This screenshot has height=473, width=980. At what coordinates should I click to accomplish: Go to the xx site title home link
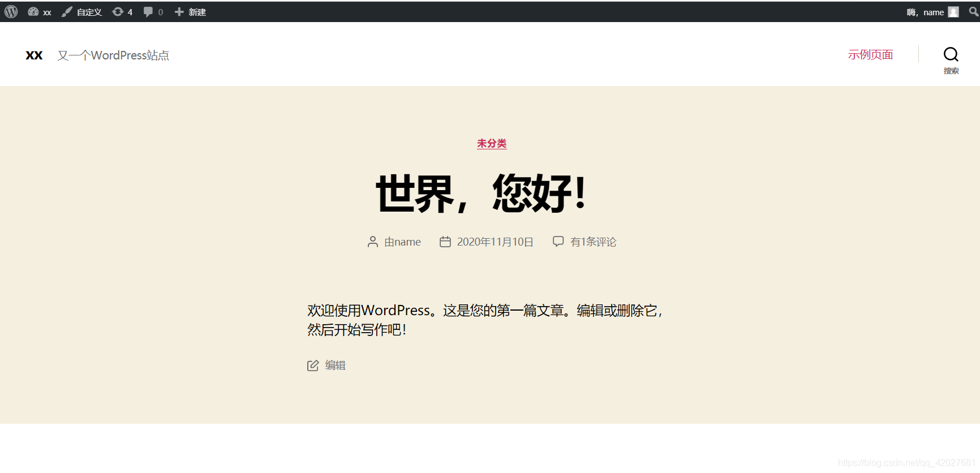pyautogui.click(x=34, y=55)
